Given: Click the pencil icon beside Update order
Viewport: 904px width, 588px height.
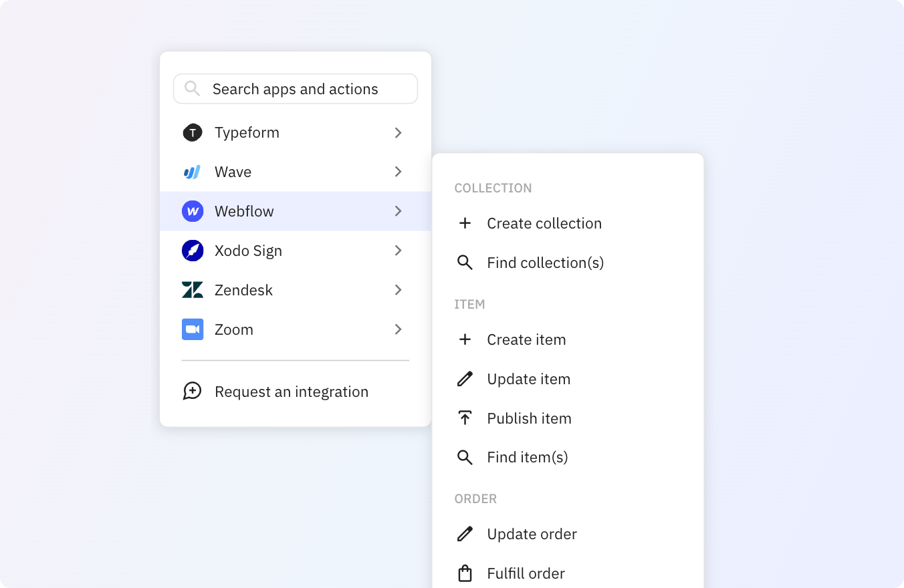Looking at the screenshot, I should (x=465, y=534).
